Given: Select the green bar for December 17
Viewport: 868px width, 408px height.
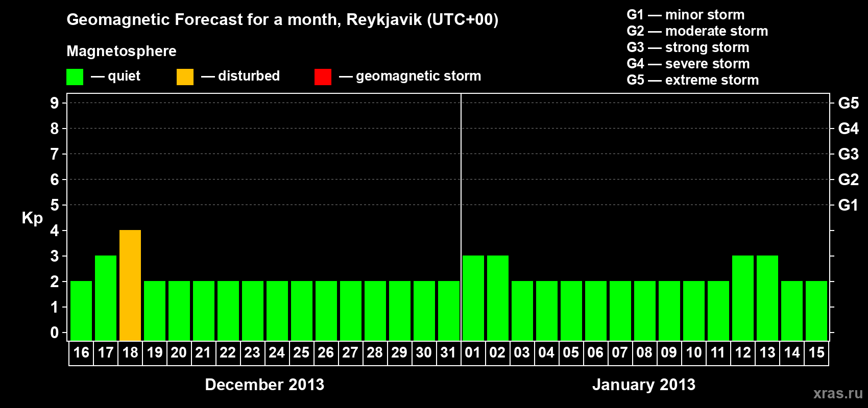Looking at the screenshot, I should [x=106, y=298].
